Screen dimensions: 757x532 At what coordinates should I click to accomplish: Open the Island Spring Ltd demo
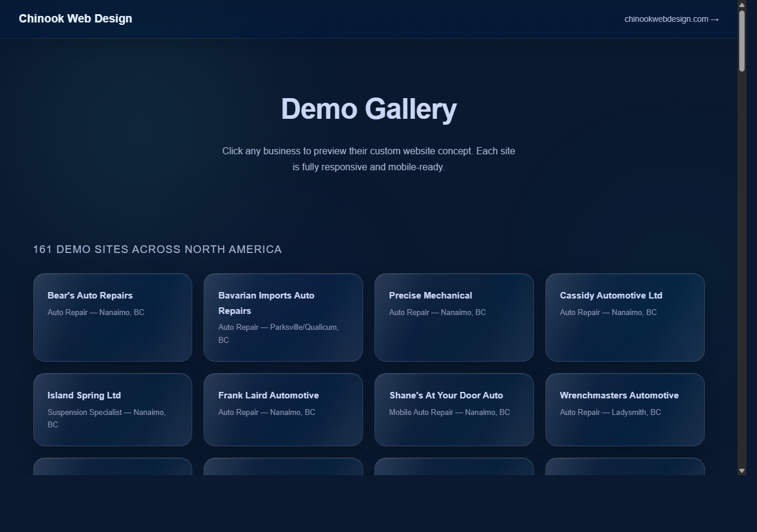click(x=112, y=410)
